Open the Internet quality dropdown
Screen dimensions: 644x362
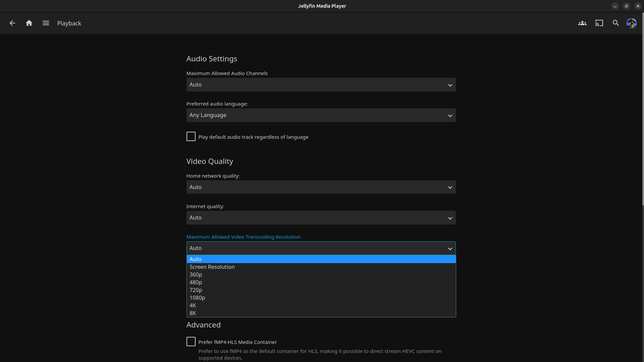tap(321, 218)
